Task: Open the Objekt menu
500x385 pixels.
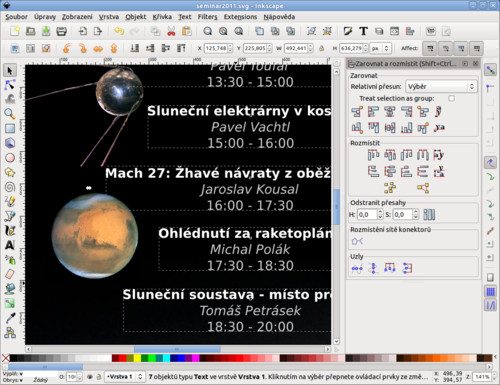Action: [x=136, y=17]
